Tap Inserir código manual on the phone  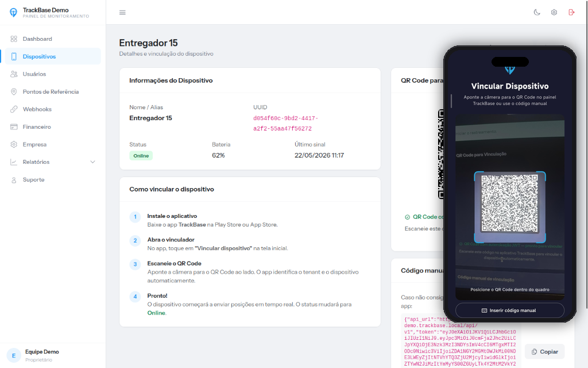(x=510, y=310)
